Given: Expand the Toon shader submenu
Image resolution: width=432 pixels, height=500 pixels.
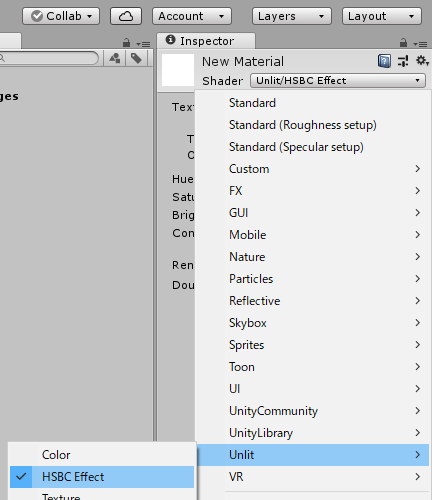Looking at the screenshot, I should 312,367.
